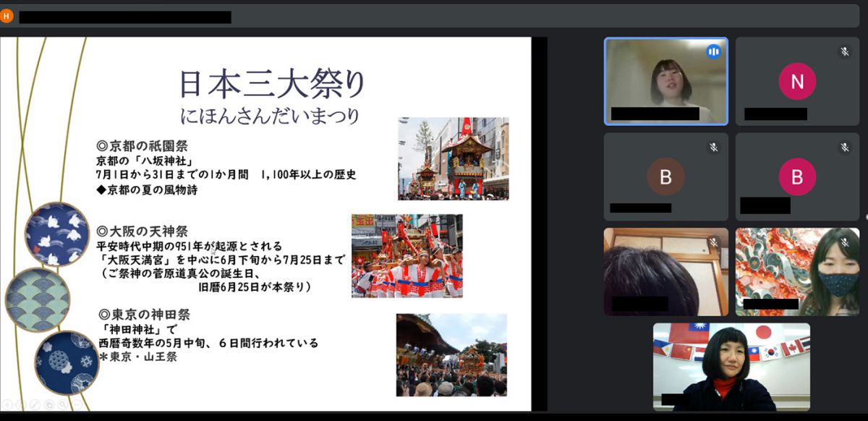The width and height of the screenshot is (868, 421).
Task: Click the dark blue floral circle on slide
Action: coord(67,362)
